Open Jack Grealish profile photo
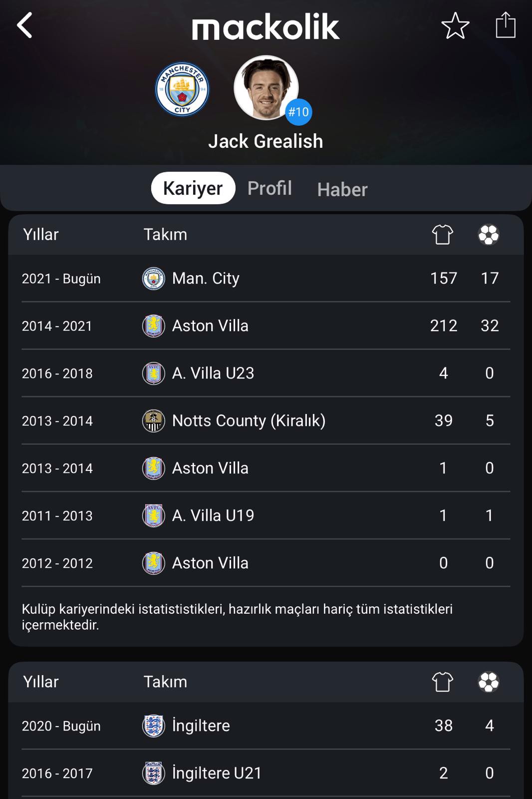 [x=266, y=88]
